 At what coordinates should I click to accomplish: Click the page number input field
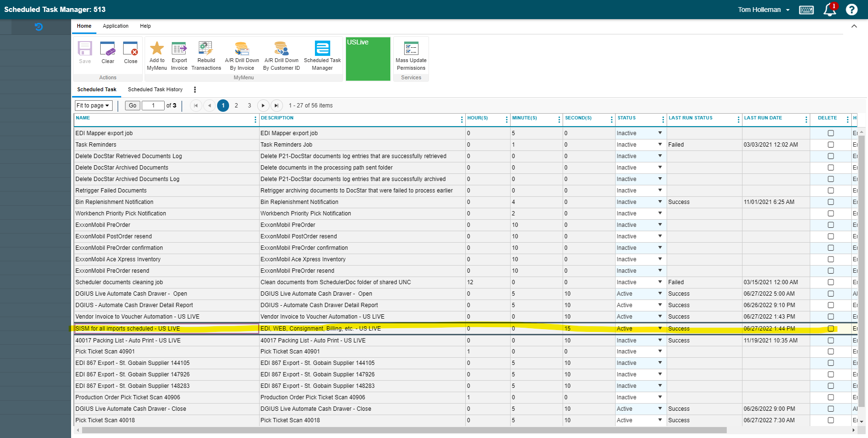[153, 106]
